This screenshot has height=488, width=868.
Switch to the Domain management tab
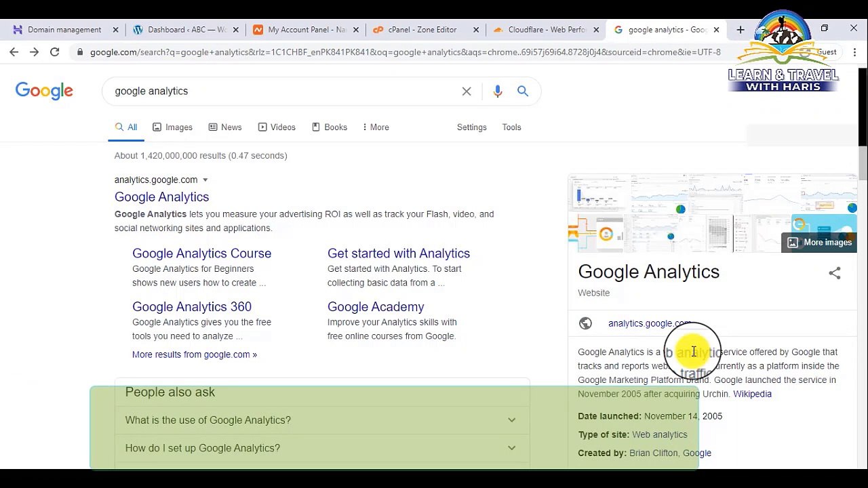click(x=64, y=30)
